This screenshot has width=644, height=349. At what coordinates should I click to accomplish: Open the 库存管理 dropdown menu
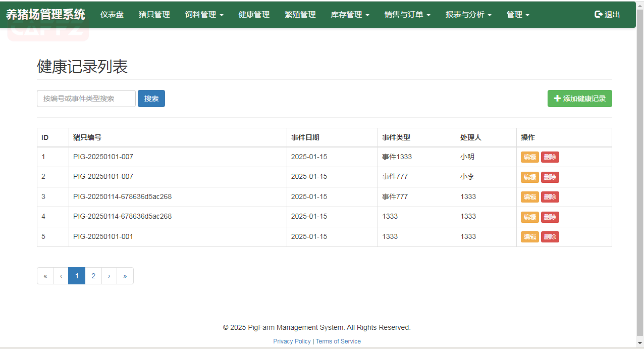[x=350, y=15]
